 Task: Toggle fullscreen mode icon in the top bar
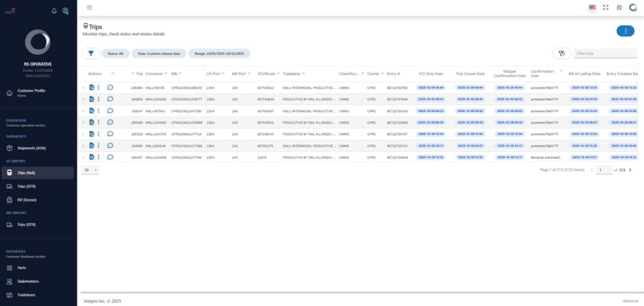(606, 8)
